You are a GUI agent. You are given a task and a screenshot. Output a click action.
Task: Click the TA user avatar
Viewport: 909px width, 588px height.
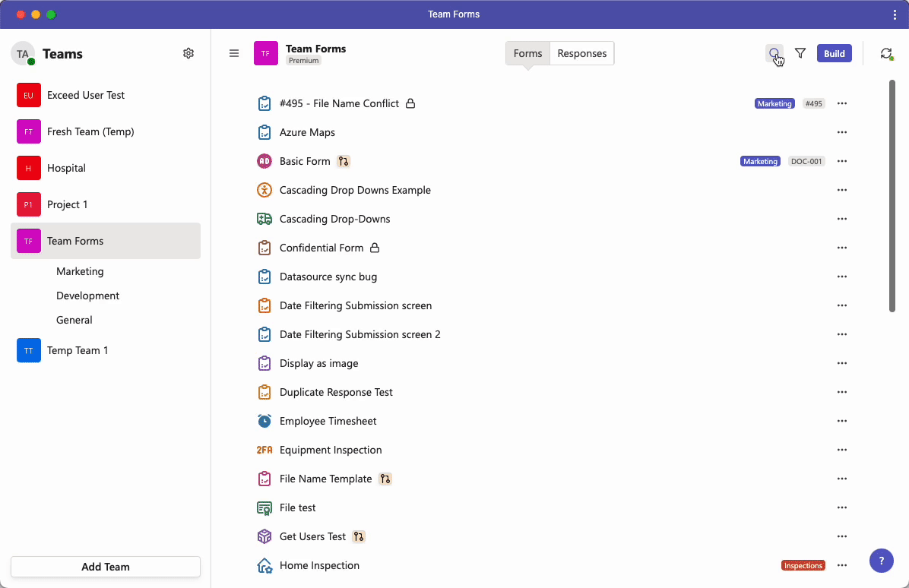pos(23,54)
